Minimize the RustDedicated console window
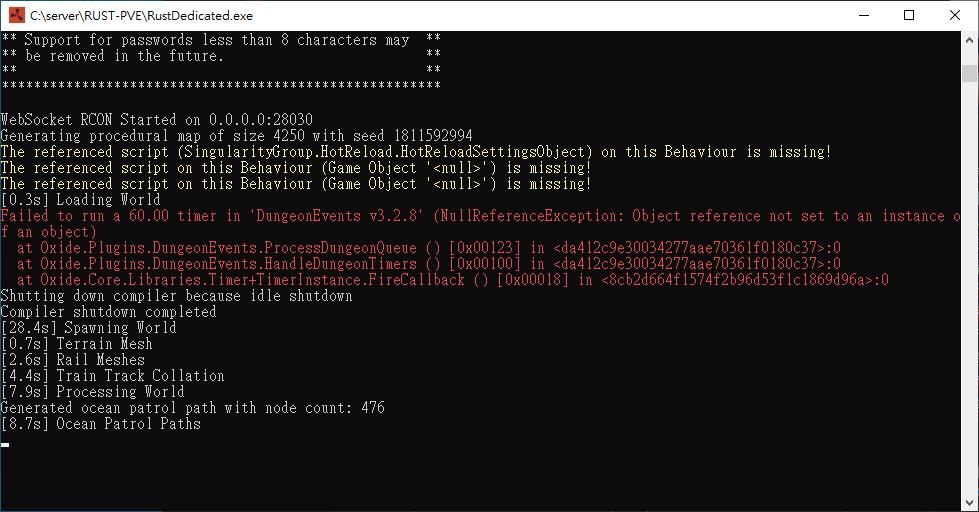This screenshot has height=512, width=979. (864, 15)
